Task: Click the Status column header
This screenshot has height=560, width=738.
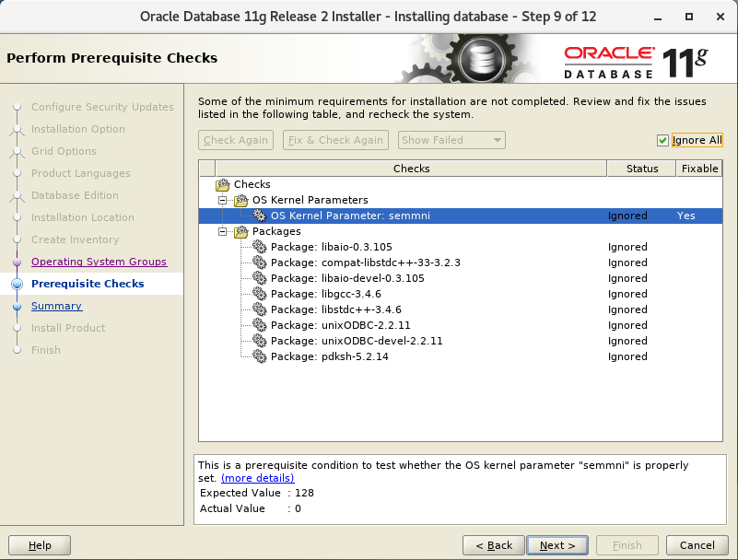Action: (x=642, y=169)
